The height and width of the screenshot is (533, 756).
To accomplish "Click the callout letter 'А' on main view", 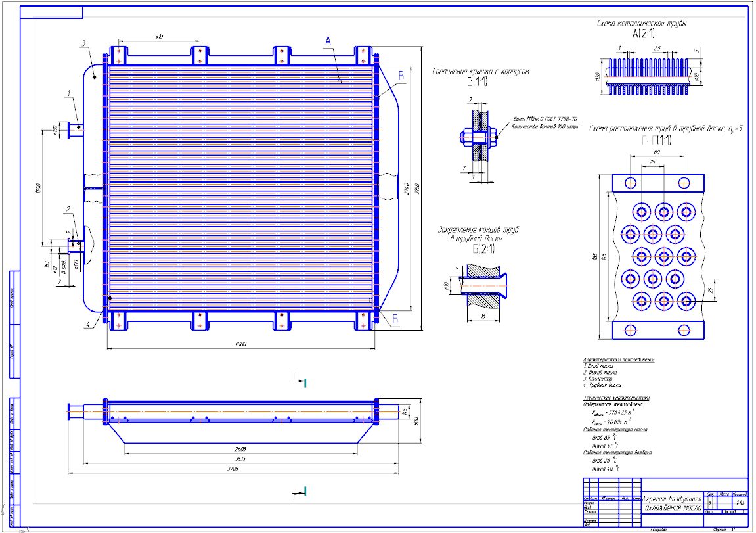I will pyautogui.click(x=328, y=41).
